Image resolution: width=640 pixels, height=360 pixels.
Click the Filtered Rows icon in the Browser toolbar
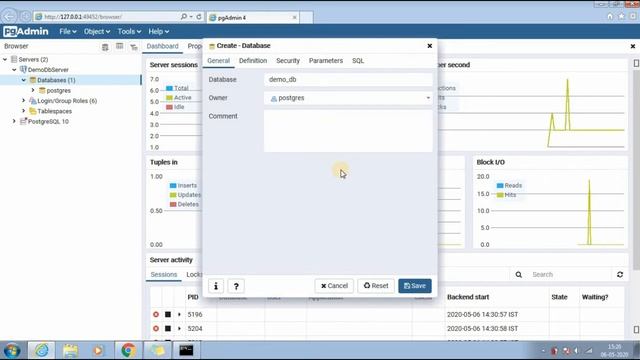[134, 47]
